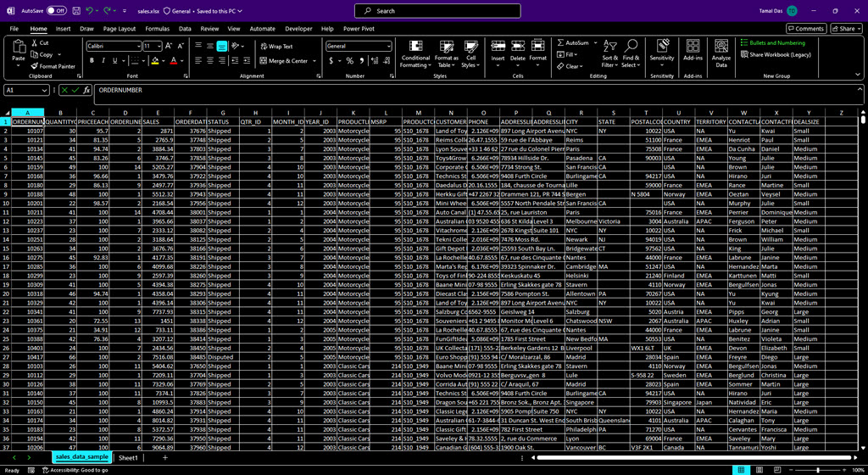Align cell text to the left
The width and height of the screenshot is (868, 475).
[198, 61]
